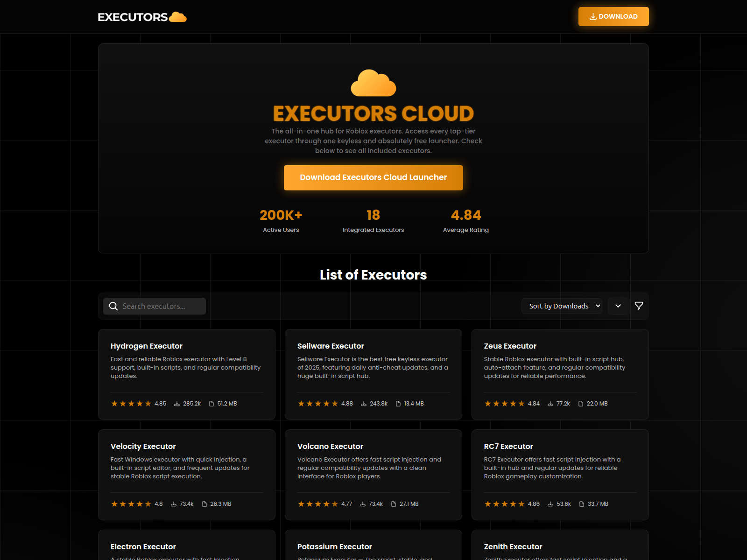Click RC7 Executor star rating icons

click(x=505, y=504)
